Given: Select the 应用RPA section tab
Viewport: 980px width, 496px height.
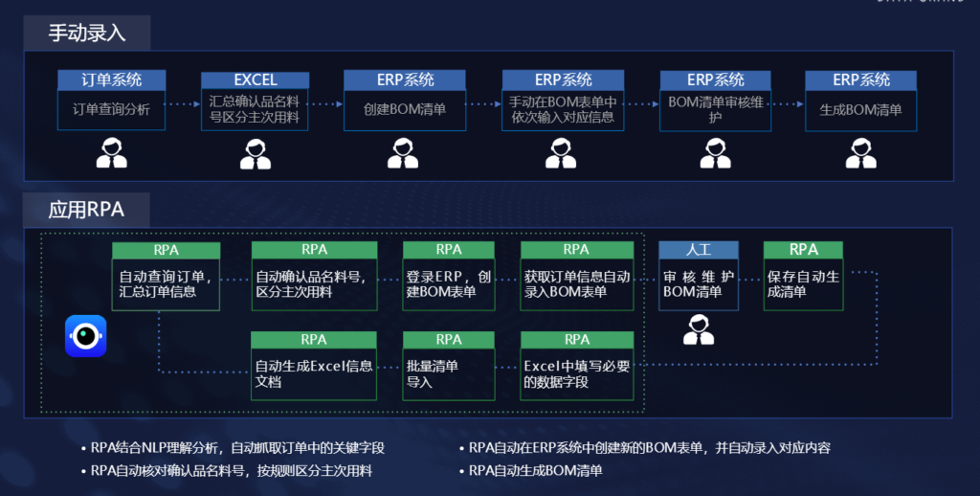Looking at the screenshot, I should tap(87, 209).
